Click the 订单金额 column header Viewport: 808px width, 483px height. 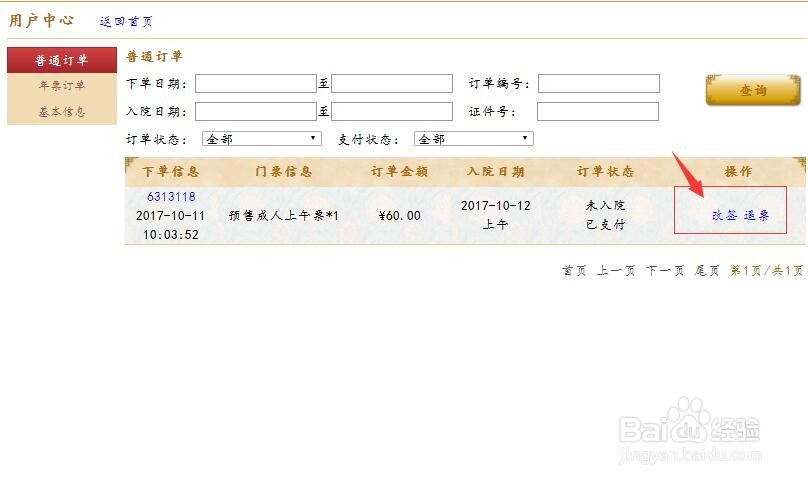[x=399, y=172]
